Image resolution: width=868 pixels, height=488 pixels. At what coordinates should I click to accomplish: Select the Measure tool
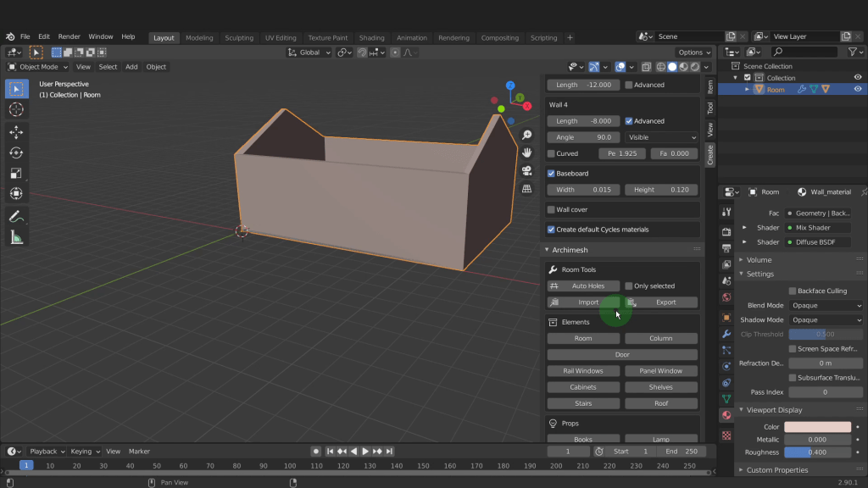[16, 238]
